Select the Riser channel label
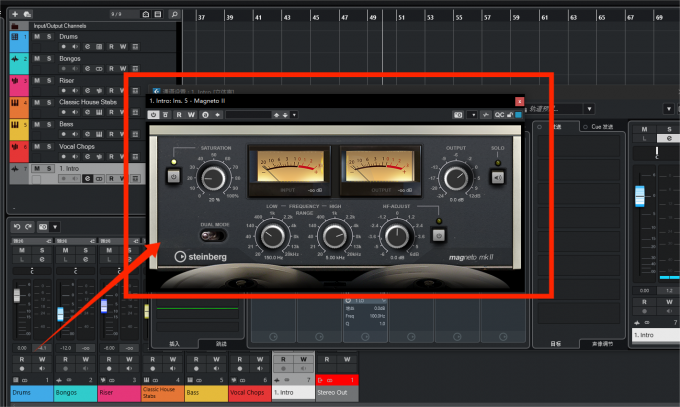The width and height of the screenshot is (680, 407). 119,393
